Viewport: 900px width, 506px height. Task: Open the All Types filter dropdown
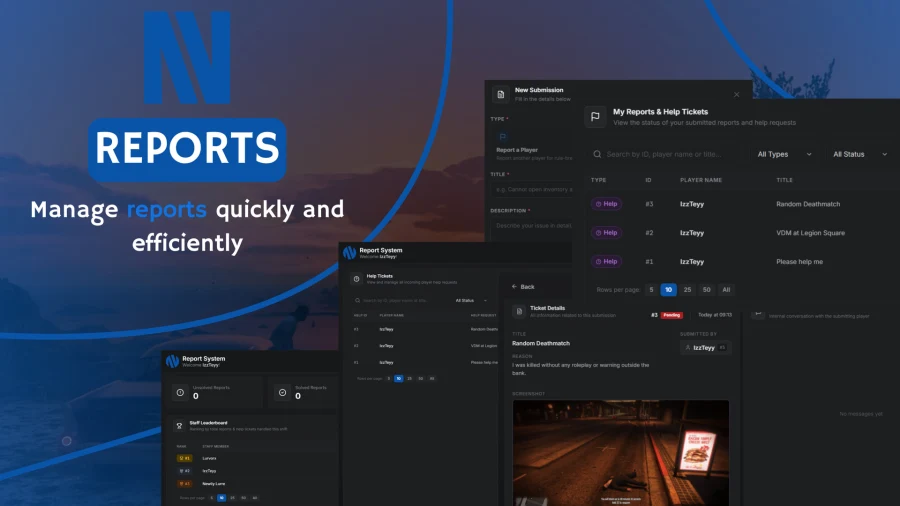click(x=784, y=154)
